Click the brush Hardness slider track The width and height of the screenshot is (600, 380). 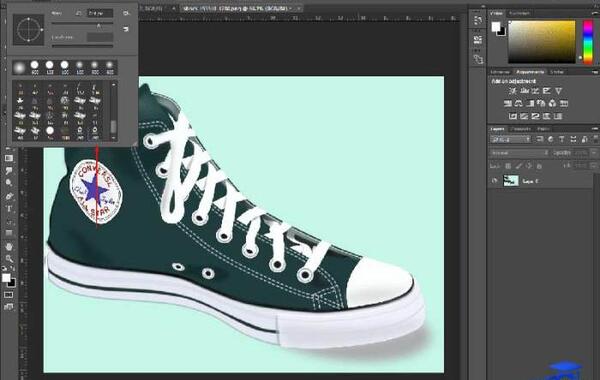[x=82, y=46]
